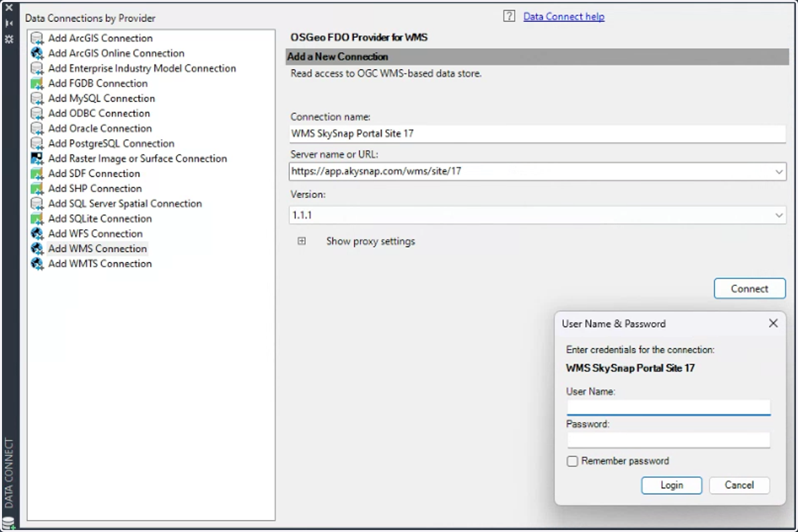Viewport: 798px width, 532px height.
Task: Select Add WMS Connection text
Action: point(97,249)
